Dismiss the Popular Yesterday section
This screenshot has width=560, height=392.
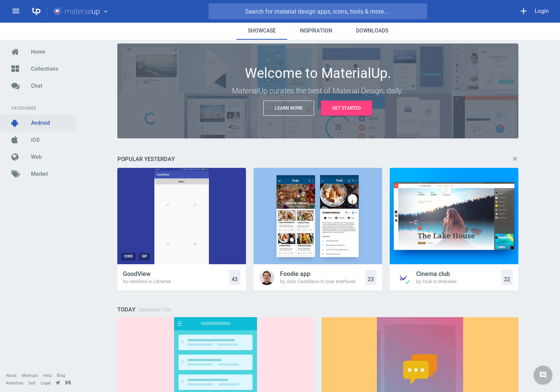515,159
